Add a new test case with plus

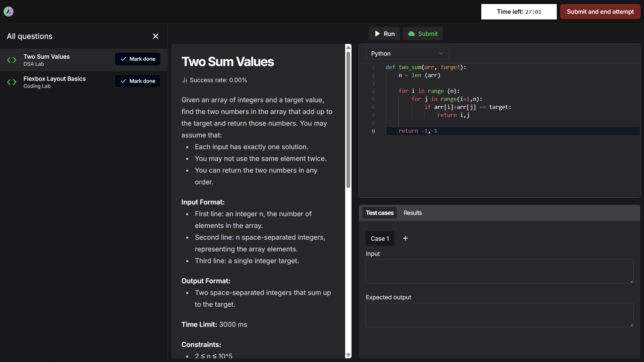click(x=405, y=238)
